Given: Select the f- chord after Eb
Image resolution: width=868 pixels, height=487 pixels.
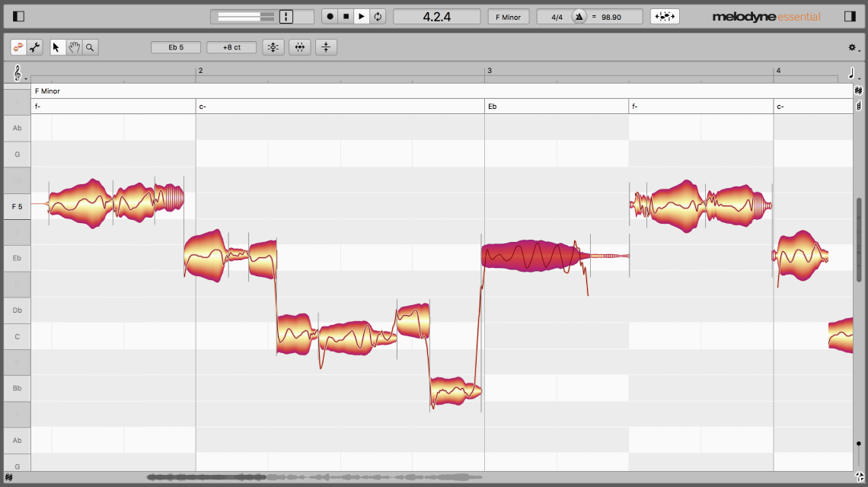Looking at the screenshot, I should (x=700, y=107).
